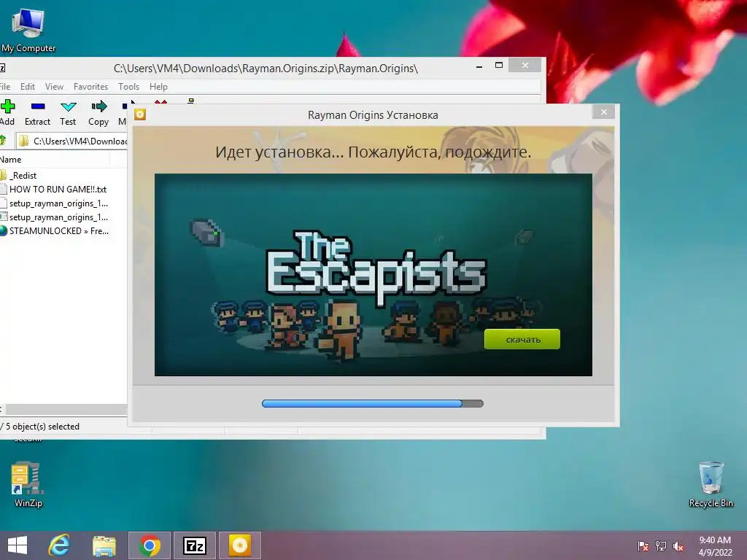Switch to 7-Zip on the taskbar

(x=195, y=545)
